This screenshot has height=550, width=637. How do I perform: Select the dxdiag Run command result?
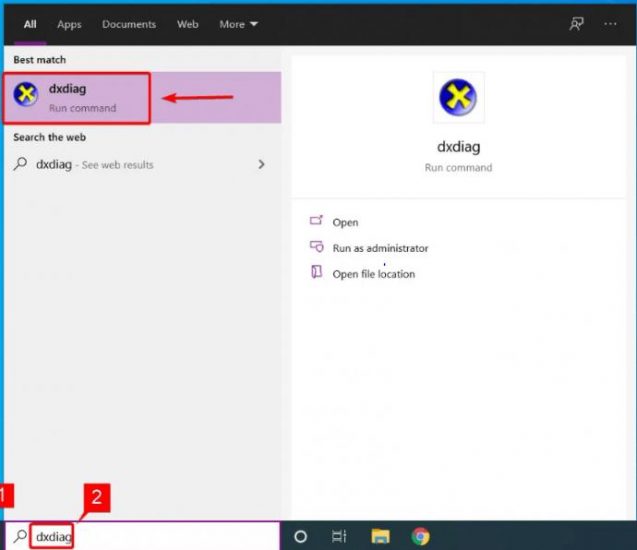click(x=142, y=97)
